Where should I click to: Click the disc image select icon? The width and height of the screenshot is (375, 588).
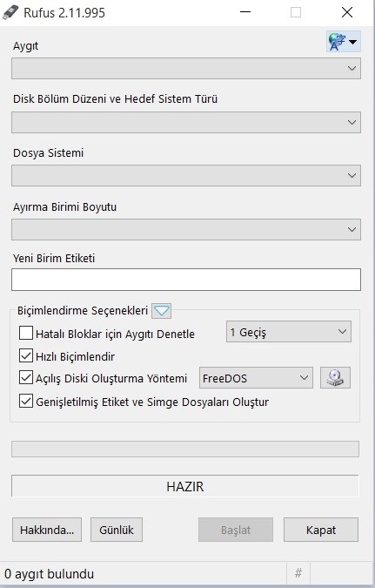tap(335, 377)
